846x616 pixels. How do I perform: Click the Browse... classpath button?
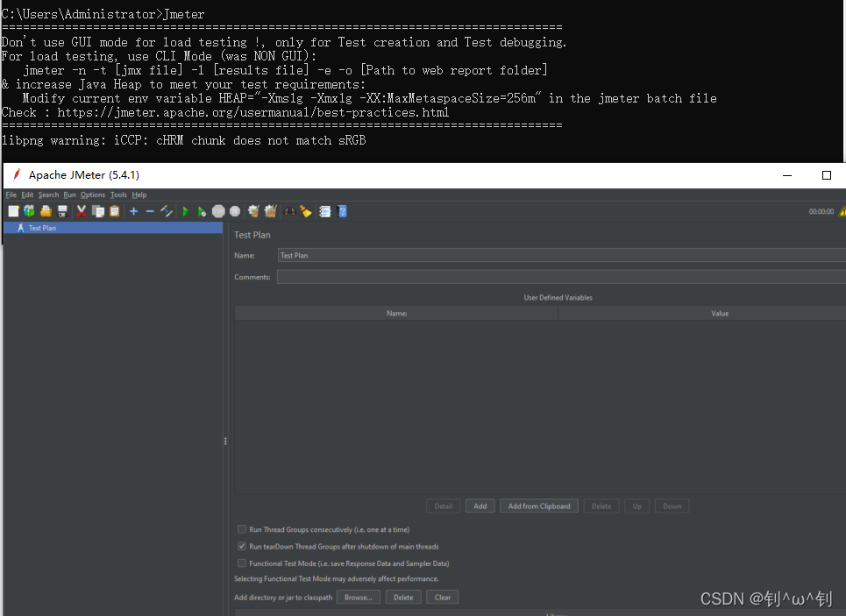tap(359, 597)
